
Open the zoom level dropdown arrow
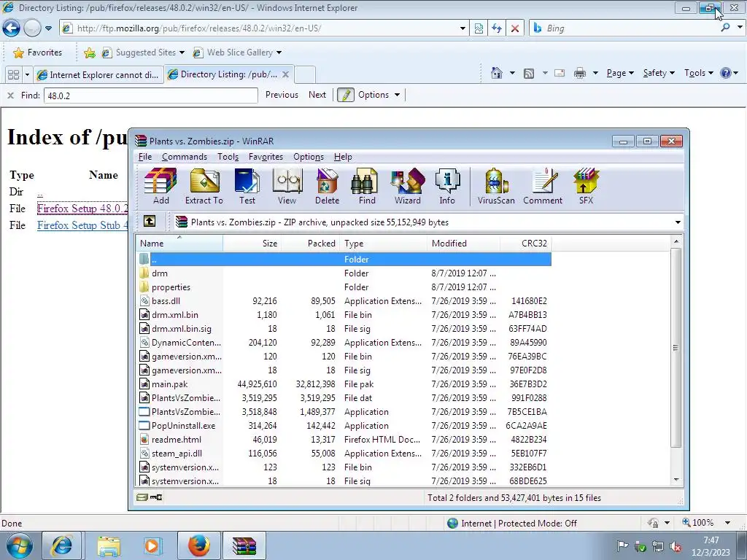point(727,523)
